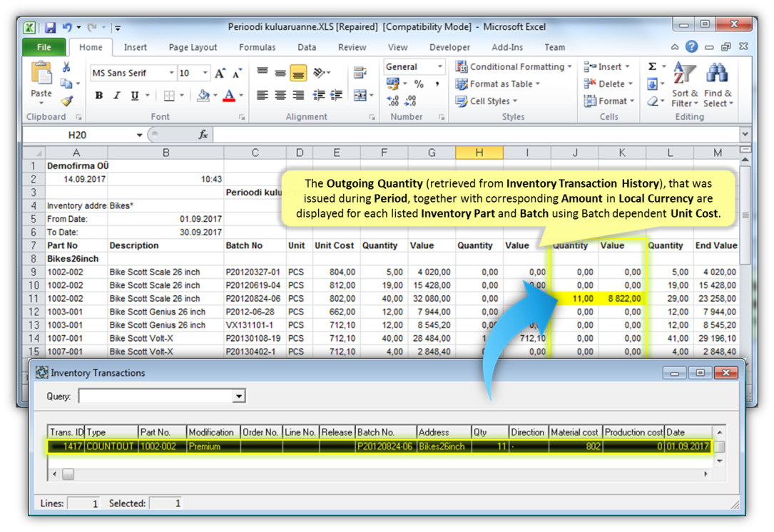Image resolution: width=774 pixels, height=532 pixels.
Task: Open the font size dropdown
Action: (x=205, y=73)
